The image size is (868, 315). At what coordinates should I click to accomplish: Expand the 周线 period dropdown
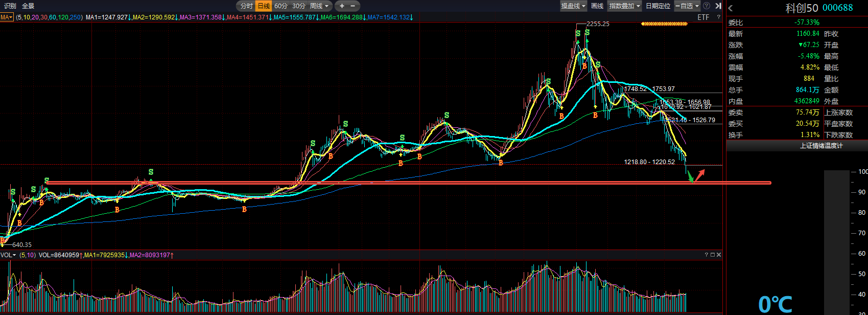pos(319,6)
